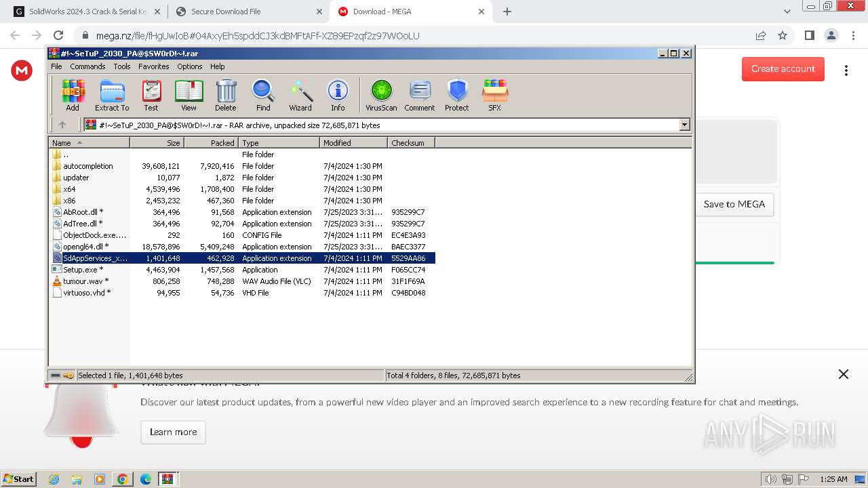
Task: Show archive Info icon
Action: click(x=338, y=95)
